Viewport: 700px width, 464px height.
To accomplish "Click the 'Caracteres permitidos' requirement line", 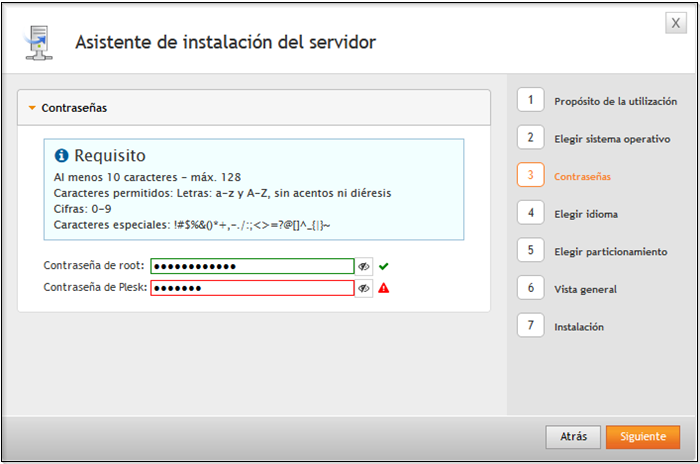I will (x=222, y=193).
